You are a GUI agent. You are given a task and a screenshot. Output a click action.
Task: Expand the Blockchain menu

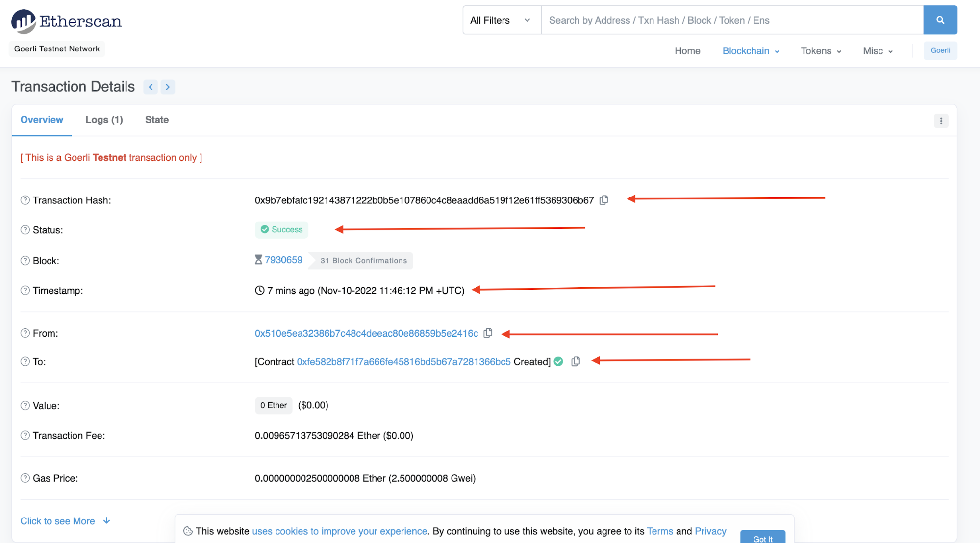click(x=751, y=51)
